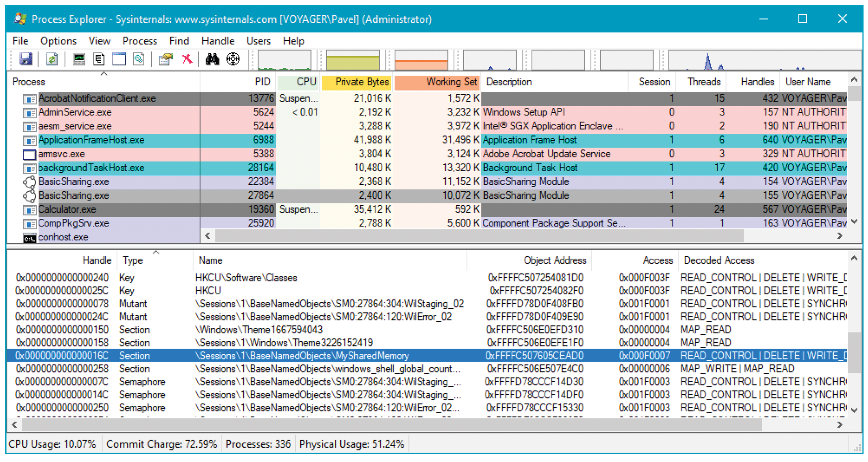The image size is (868, 462).
Task: Click the handle pane horizontal scroll left arrow
Action: click(x=15, y=425)
